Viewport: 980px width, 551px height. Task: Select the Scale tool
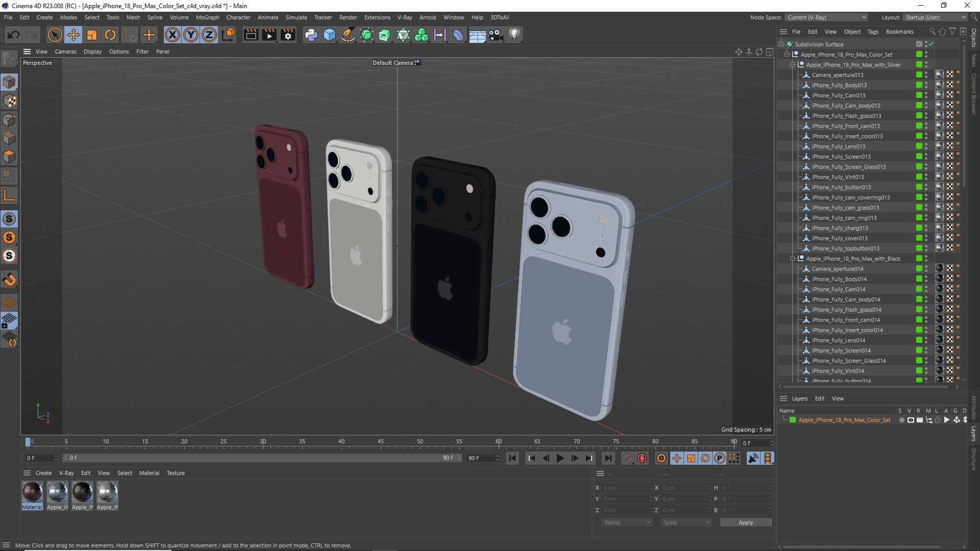coord(92,35)
